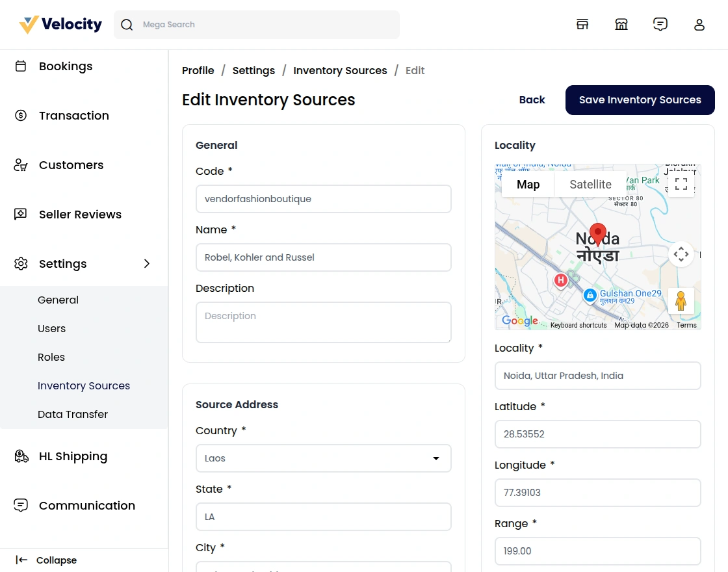Collapse the sidebar using the Collapse control
Image resolution: width=728 pixels, height=572 pixels.
point(57,560)
